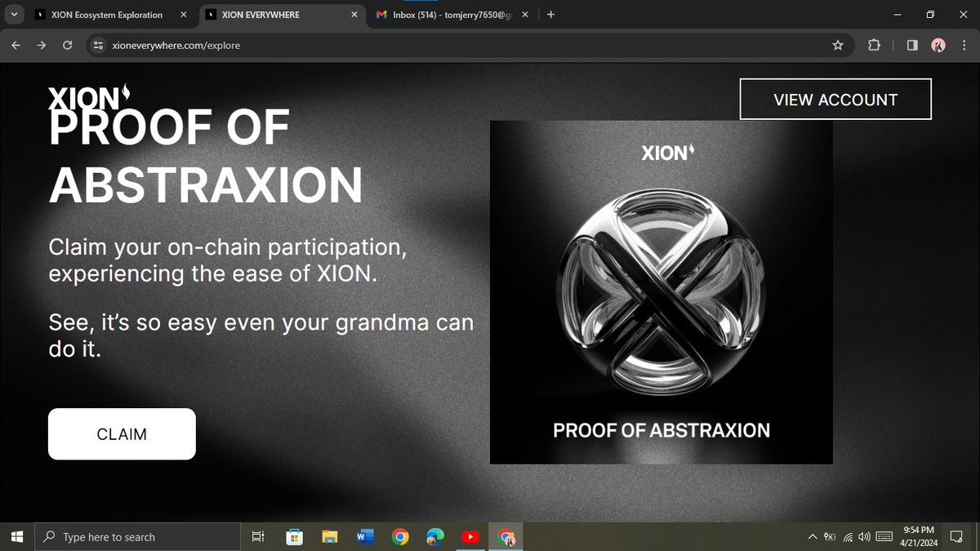
Task: Open the Proof of Abstraxion NFT image
Action: [x=661, y=292]
